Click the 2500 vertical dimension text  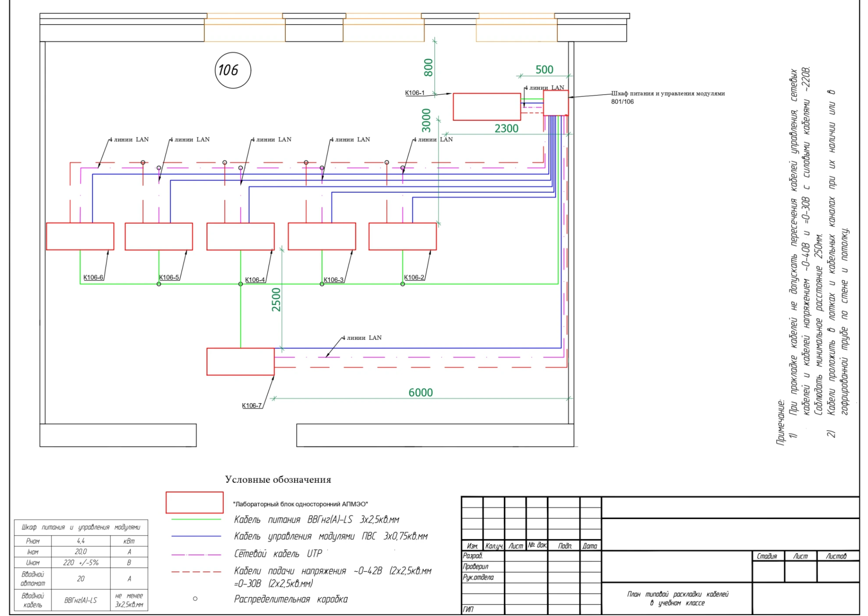click(277, 299)
